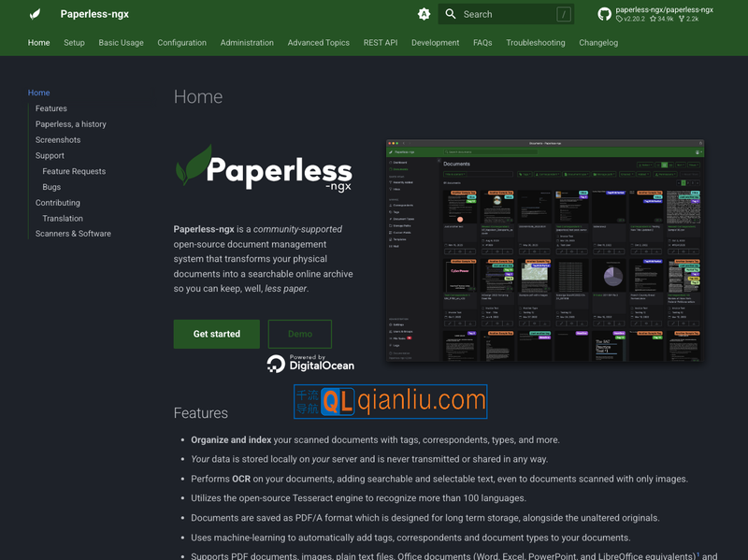The width and height of the screenshot is (748, 560).
Task: Open the search magnifier icon
Action: [x=448, y=13]
